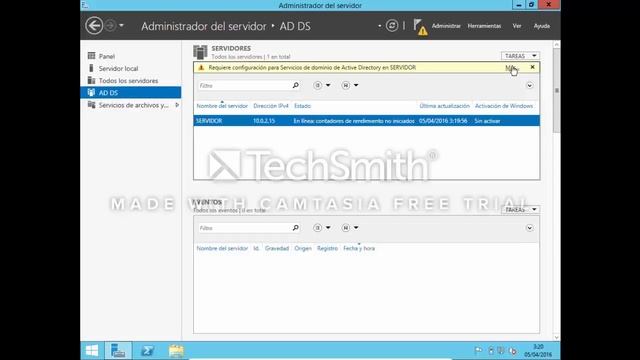
Task: Click the AD DS role icon
Action: [91, 92]
